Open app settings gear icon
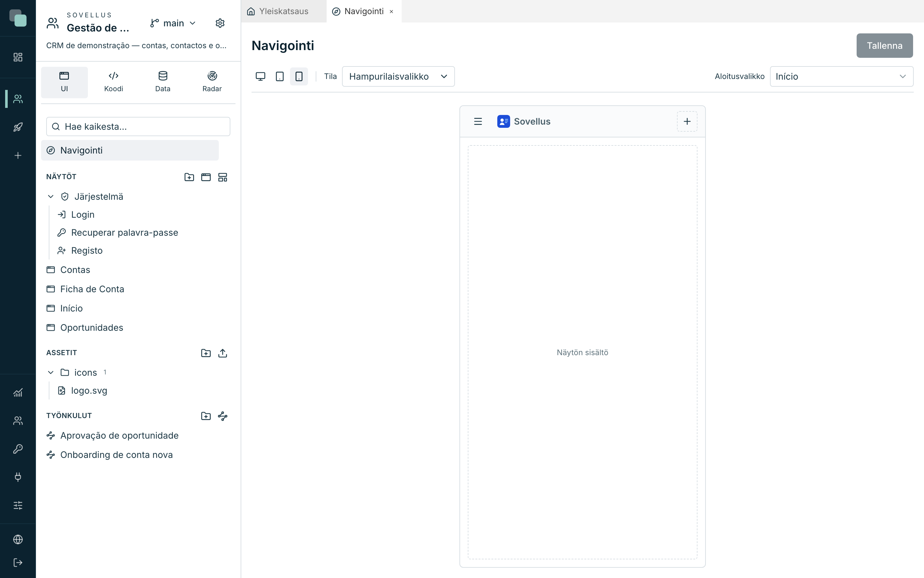924x578 pixels. click(x=220, y=23)
